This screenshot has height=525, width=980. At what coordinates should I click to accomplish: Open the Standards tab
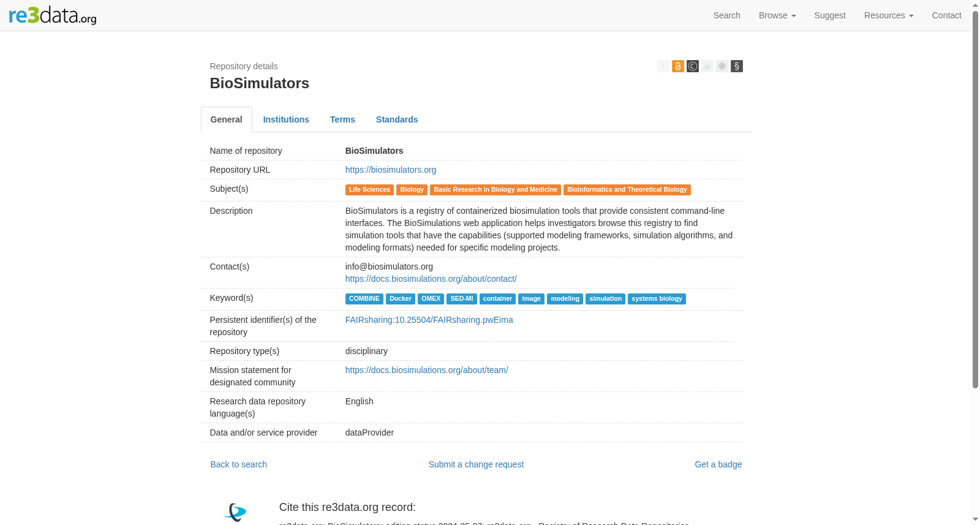(397, 119)
